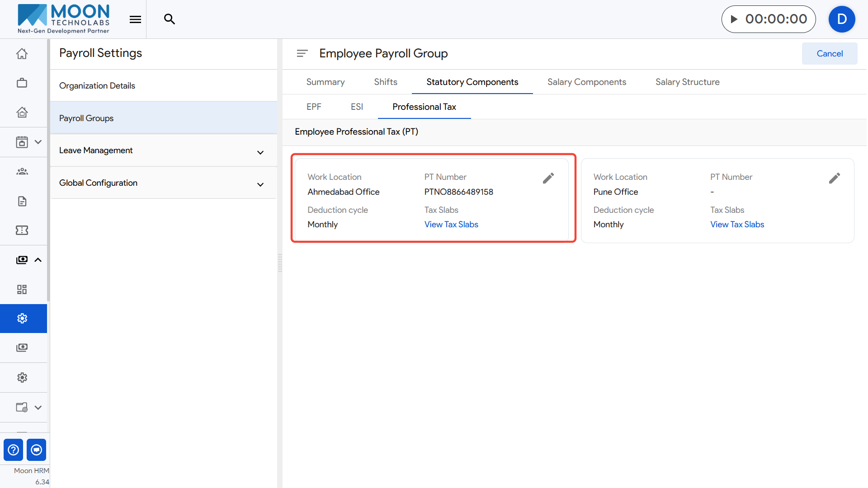Click the search magnifier icon

(170, 19)
